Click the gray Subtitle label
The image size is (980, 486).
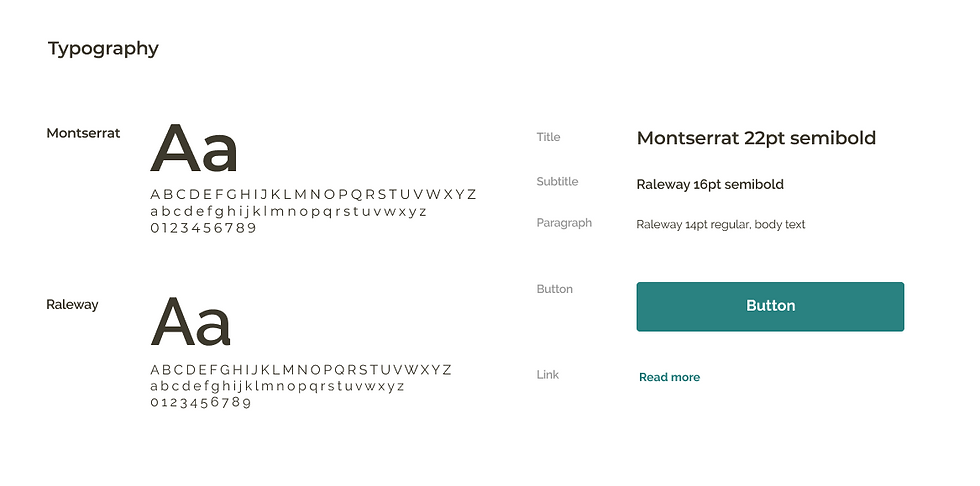pyautogui.click(x=557, y=181)
